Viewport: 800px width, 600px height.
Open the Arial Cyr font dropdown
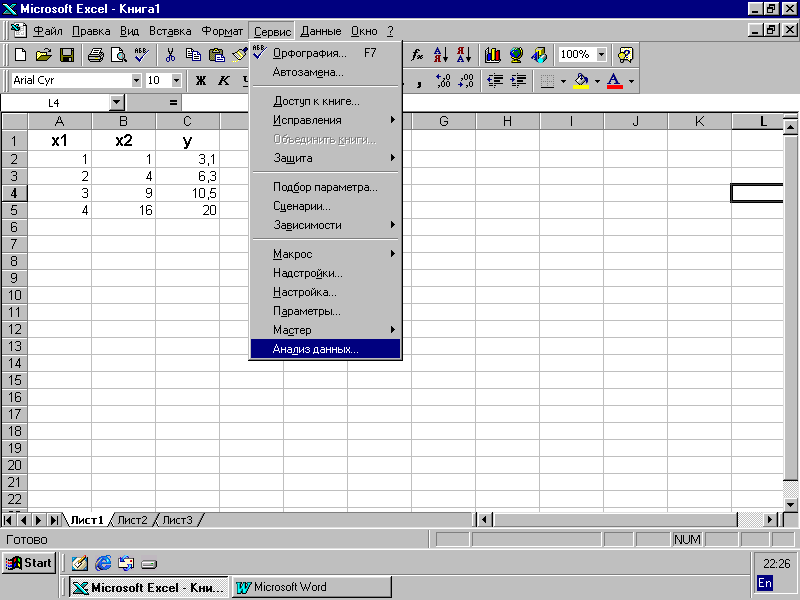[136, 80]
